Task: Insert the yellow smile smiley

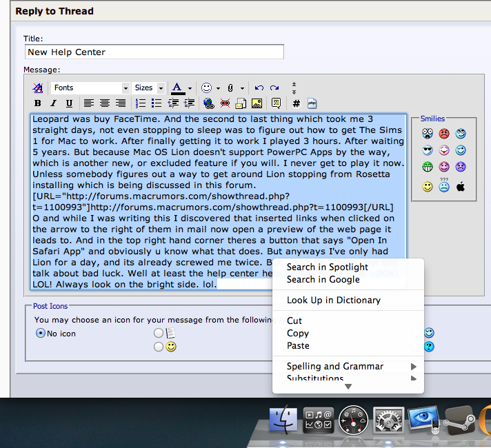Action: [428, 187]
